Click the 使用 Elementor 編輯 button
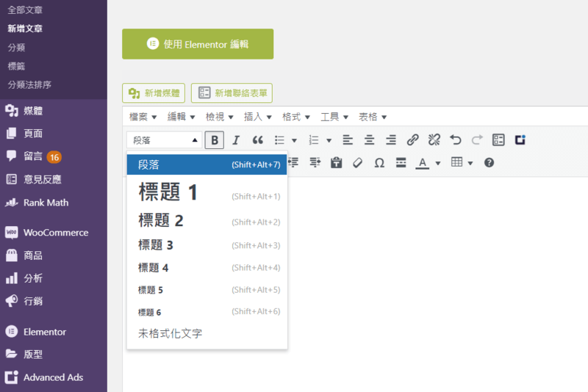Image resolution: width=588 pixels, height=392 pixels. tap(198, 44)
